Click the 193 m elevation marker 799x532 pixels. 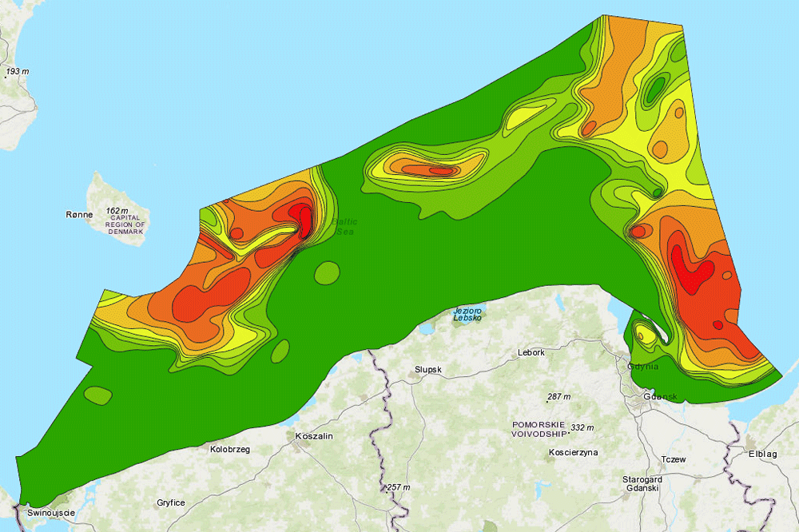17,72
